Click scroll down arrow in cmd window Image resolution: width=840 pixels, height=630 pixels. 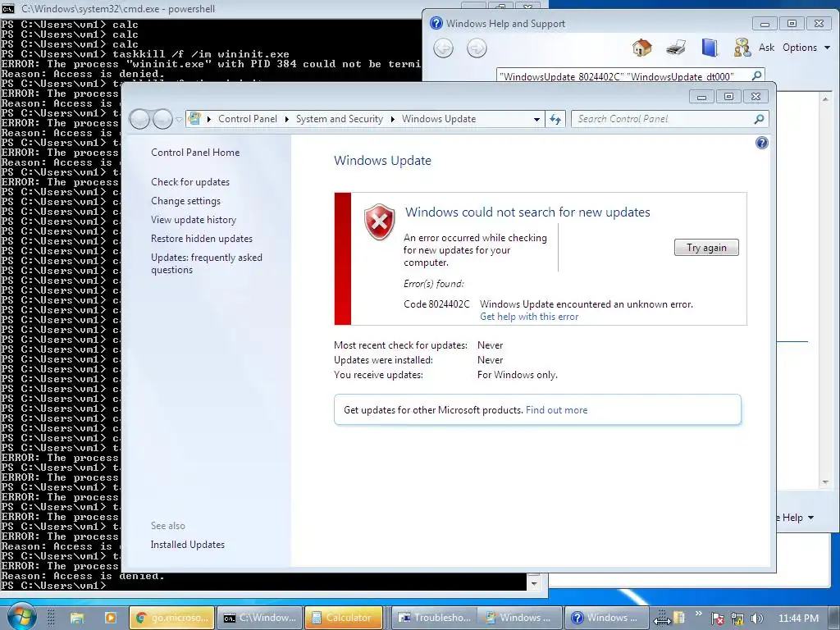coord(533,584)
